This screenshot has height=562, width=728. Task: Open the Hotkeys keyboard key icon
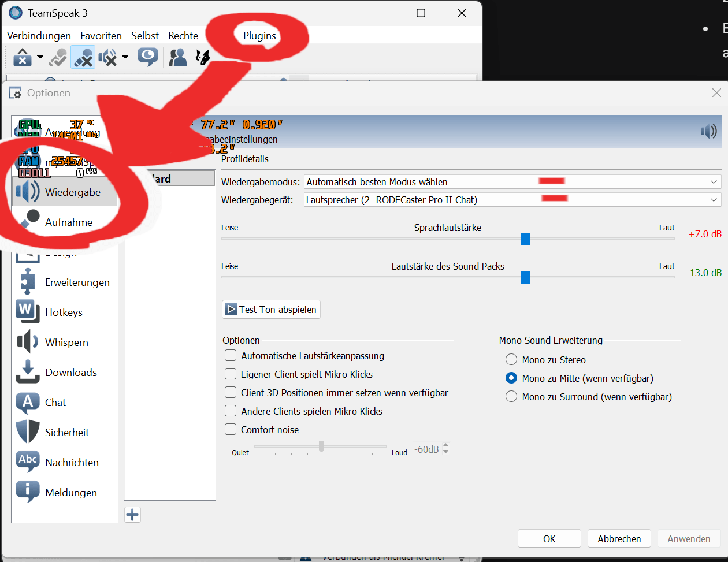pos(27,312)
